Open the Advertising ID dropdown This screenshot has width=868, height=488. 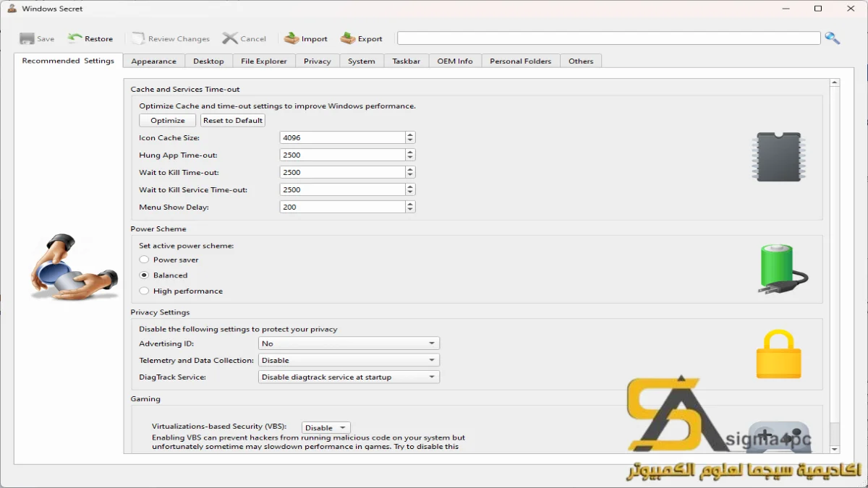point(349,343)
